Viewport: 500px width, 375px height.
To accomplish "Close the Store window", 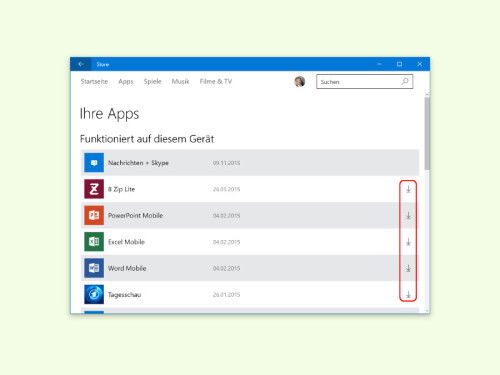I will point(420,64).
